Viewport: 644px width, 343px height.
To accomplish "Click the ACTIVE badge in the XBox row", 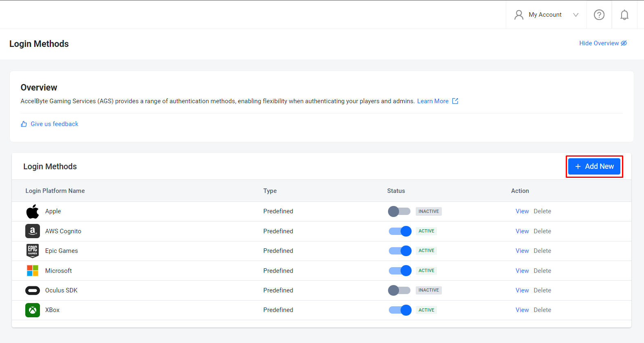I will tap(426, 310).
